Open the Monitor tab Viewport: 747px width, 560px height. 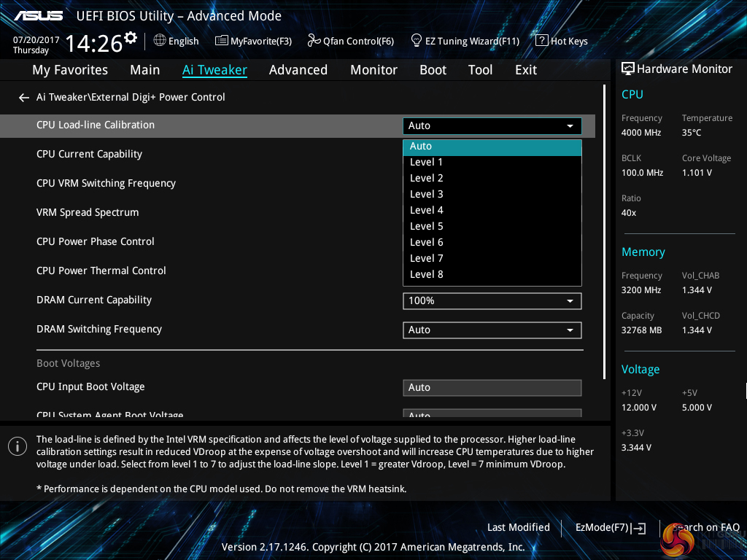[x=374, y=70]
